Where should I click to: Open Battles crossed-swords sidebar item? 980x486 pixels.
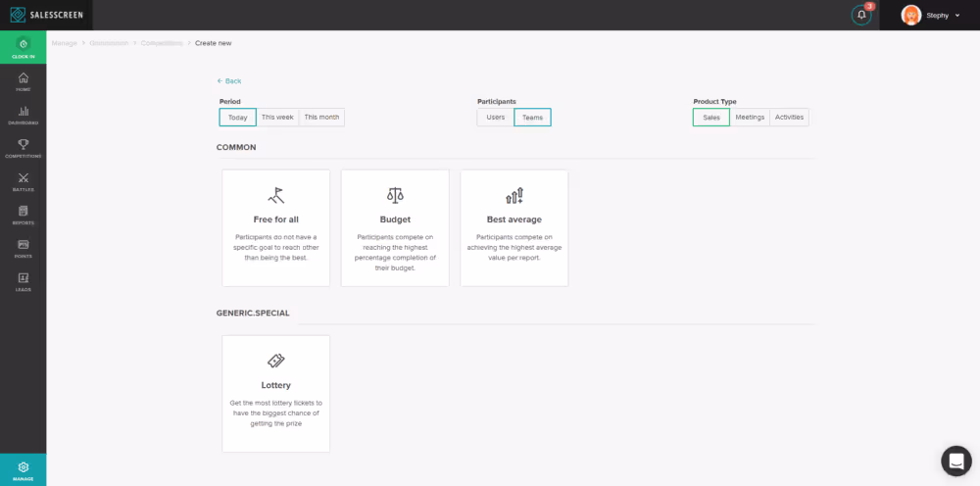pos(24,182)
